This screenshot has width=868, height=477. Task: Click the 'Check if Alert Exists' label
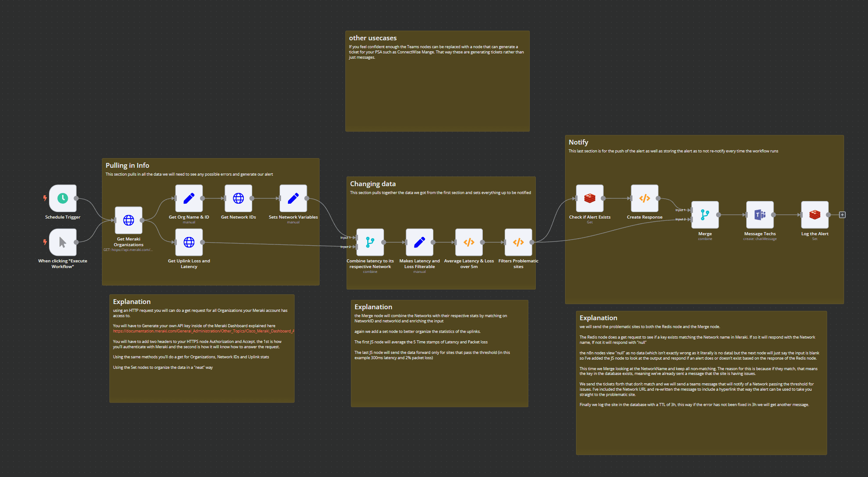(x=590, y=217)
